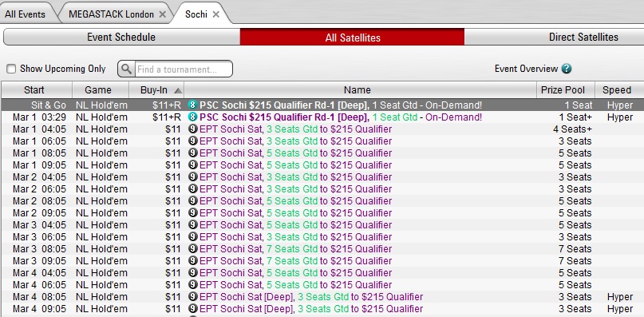Screen dimensions: 644x317
Task: Close the Sochi tab
Action: 216,14
